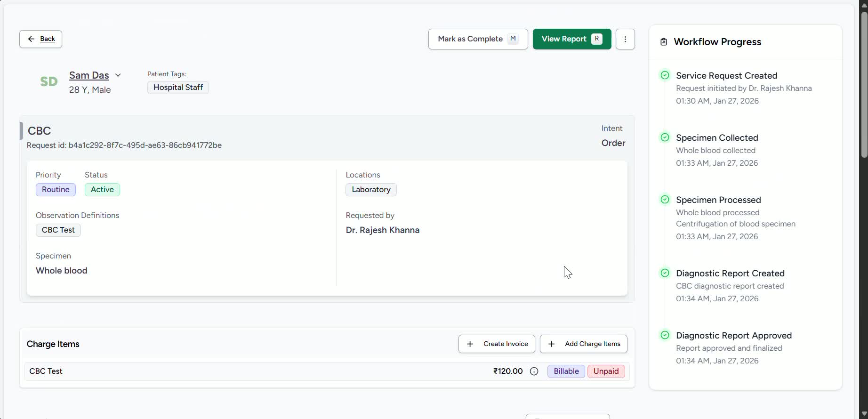Click the Laboratory location chip
The height and width of the screenshot is (419, 868).
pos(371,190)
